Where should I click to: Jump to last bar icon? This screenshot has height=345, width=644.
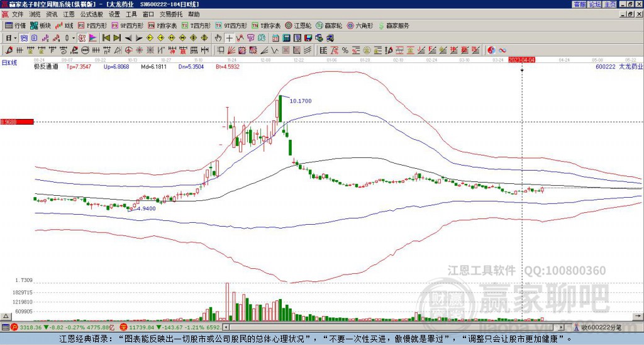pyautogui.click(x=117, y=38)
